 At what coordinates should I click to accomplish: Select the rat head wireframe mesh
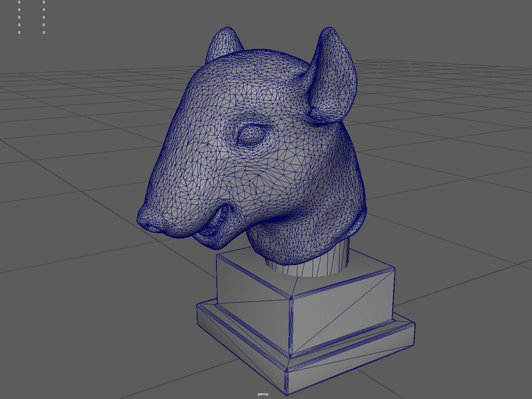pyautogui.click(x=251, y=146)
